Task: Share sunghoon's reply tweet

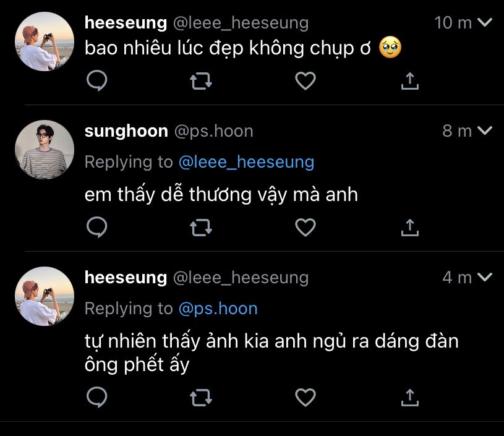Action: point(410,228)
